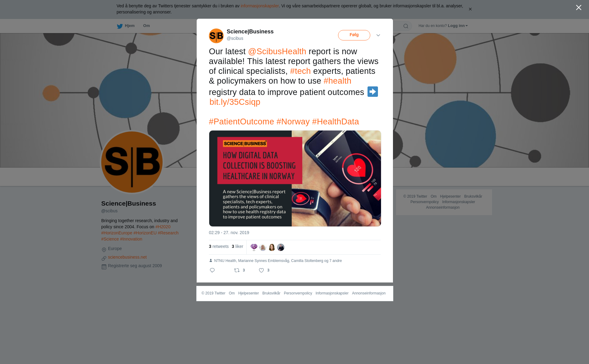Click the large Science|Business profile picture
The width and height of the screenshot is (589, 364).
tap(132, 162)
